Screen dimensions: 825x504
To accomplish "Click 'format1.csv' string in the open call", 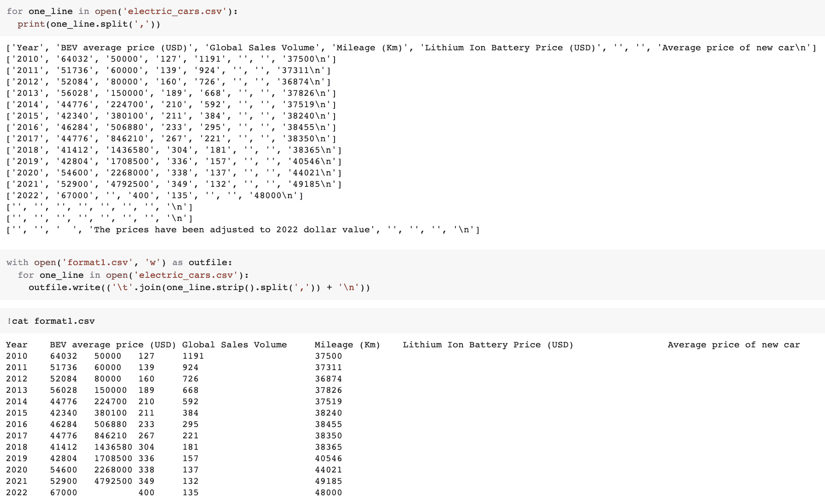I will (97, 262).
